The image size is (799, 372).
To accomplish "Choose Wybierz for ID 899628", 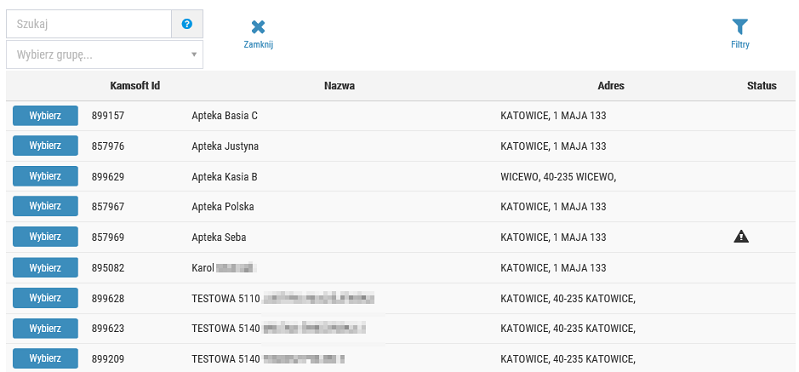I will click(x=45, y=298).
